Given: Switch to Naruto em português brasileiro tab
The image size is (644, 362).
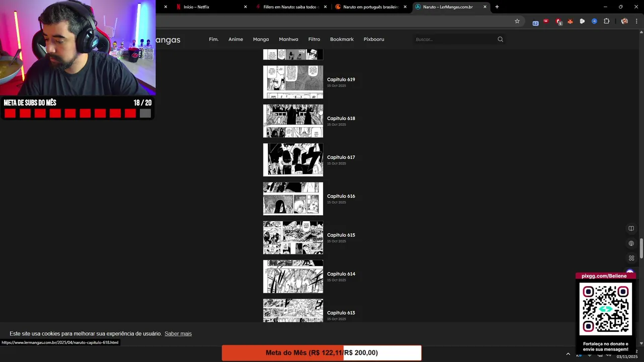Looking at the screenshot, I should (371, 7).
